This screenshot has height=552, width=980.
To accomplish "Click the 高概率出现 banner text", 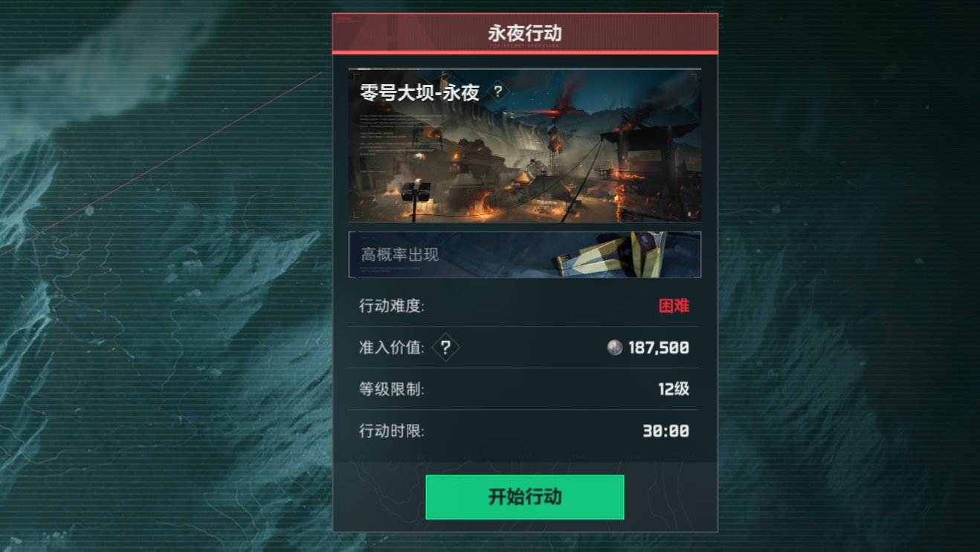I will 400,254.
